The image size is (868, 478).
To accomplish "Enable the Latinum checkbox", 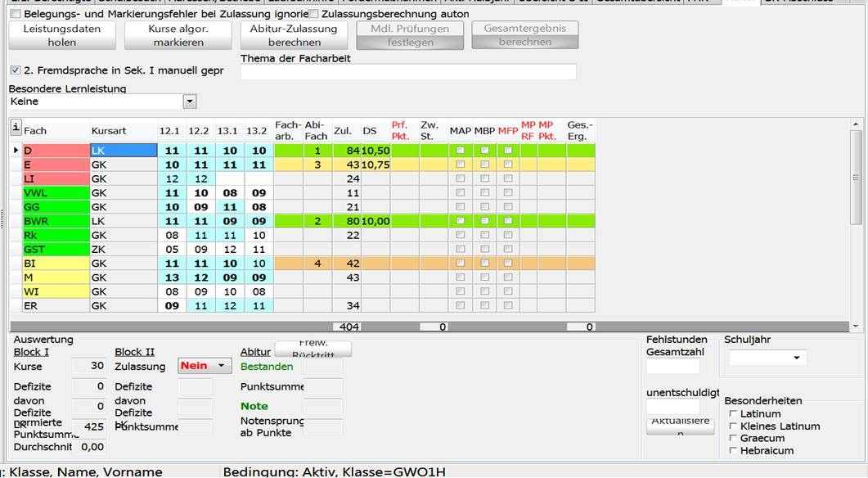I will [x=733, y=414].
